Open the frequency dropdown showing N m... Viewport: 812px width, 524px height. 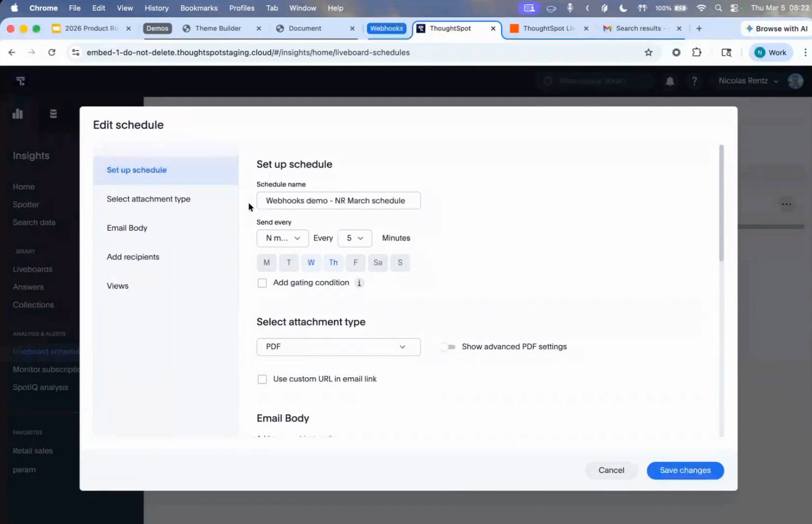click(x=282, y=238)
